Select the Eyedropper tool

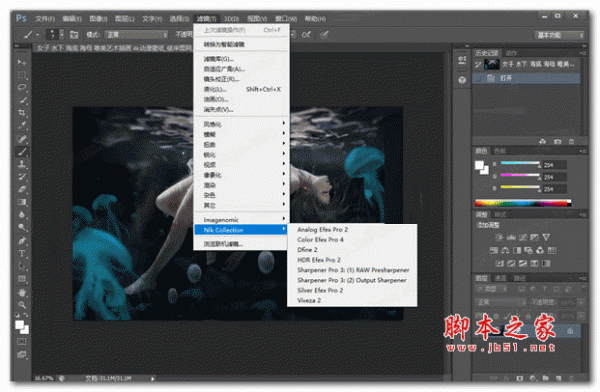pyautogui.click(x=22, y=125)
